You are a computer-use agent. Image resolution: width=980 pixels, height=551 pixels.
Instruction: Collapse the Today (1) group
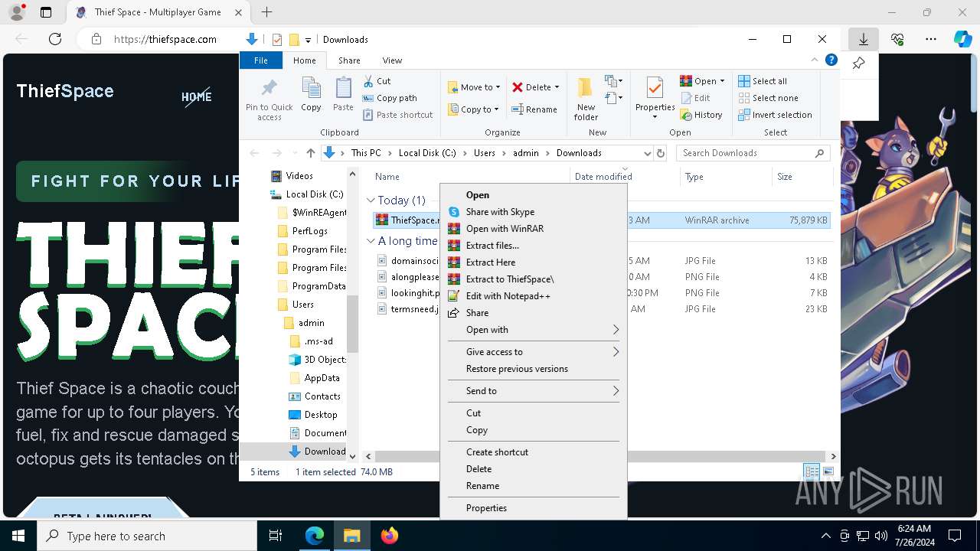(x=371, y=201)
